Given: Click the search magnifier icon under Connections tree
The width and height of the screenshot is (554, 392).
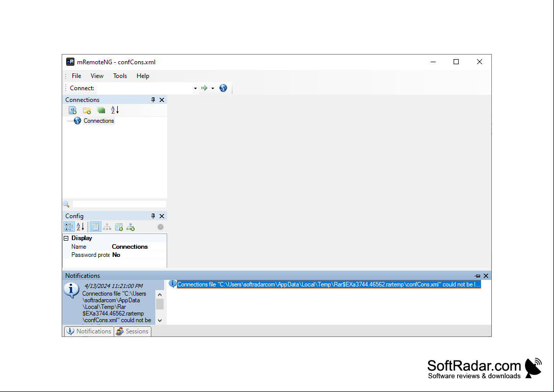Looking at the screenshot, I should tap(66, 204).
